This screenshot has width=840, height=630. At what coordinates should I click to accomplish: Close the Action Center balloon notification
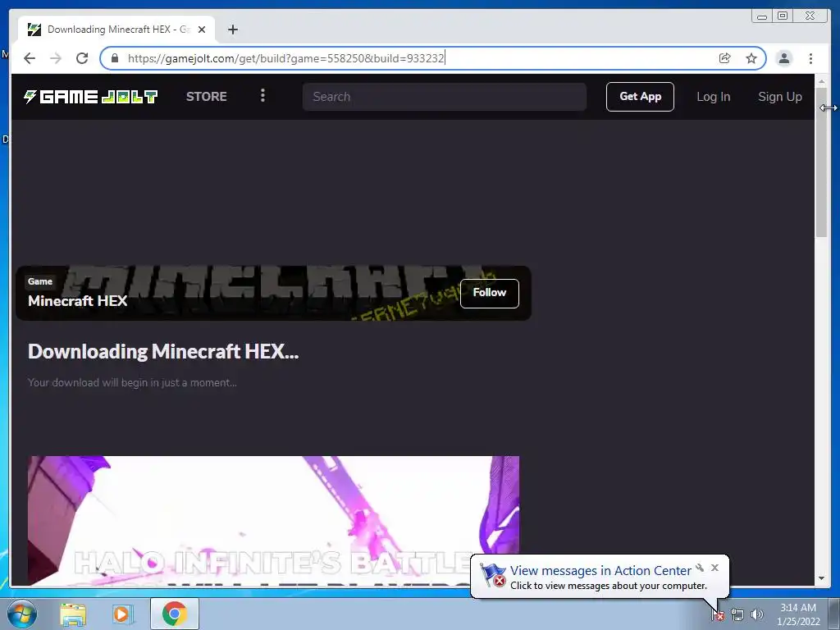(714, 568)
